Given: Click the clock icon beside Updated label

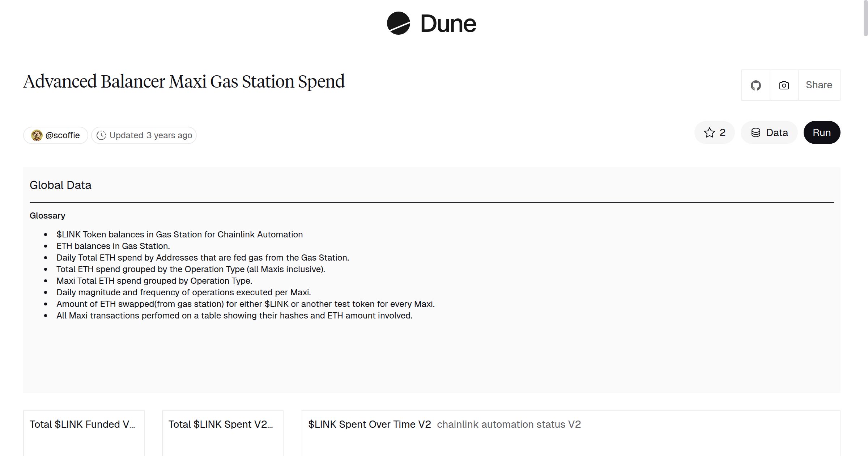Looking at the screenshot, I should point(102,135).
